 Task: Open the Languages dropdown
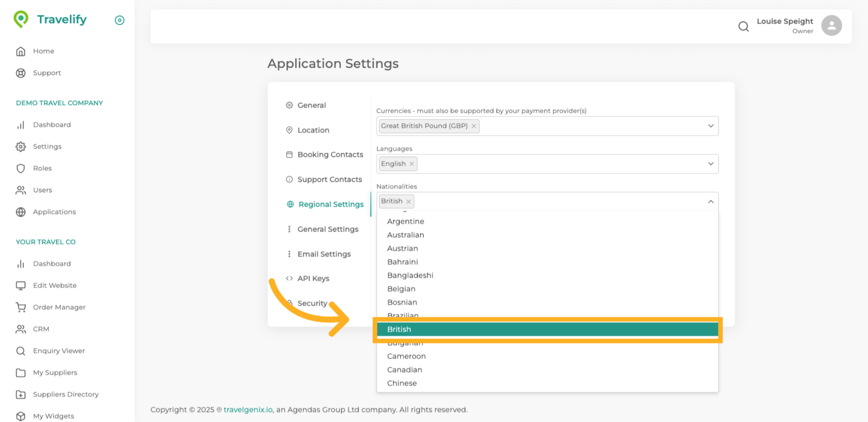pyautogui.click(x=710, y=164)
